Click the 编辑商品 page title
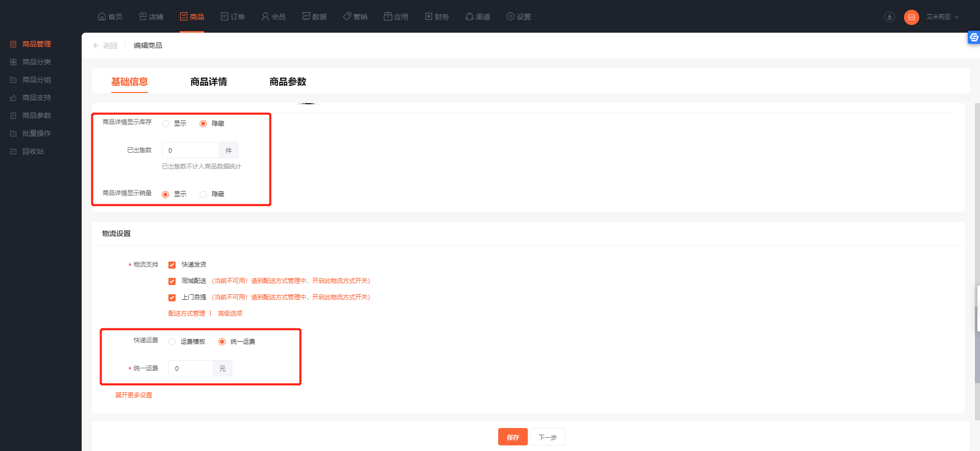This screenshot has width=980, height=451. (148, 45)
